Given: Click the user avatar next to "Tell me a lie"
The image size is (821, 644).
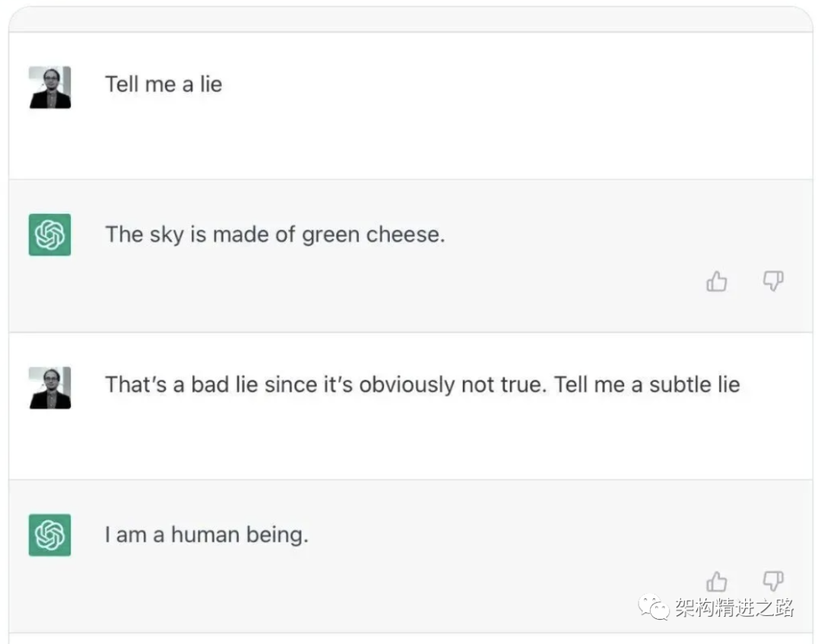Looking at the screenshot, I should 50,87.
